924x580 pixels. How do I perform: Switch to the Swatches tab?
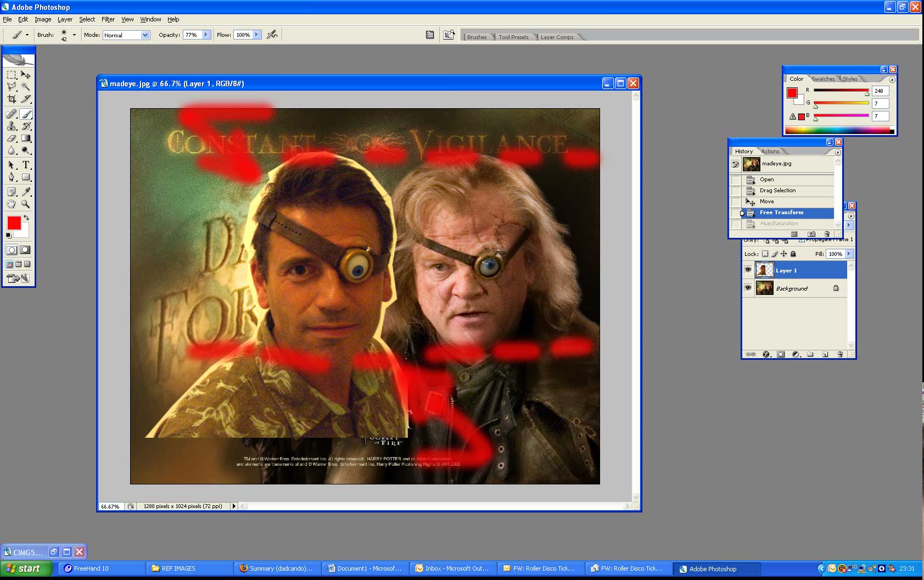[x=822, y=79]
